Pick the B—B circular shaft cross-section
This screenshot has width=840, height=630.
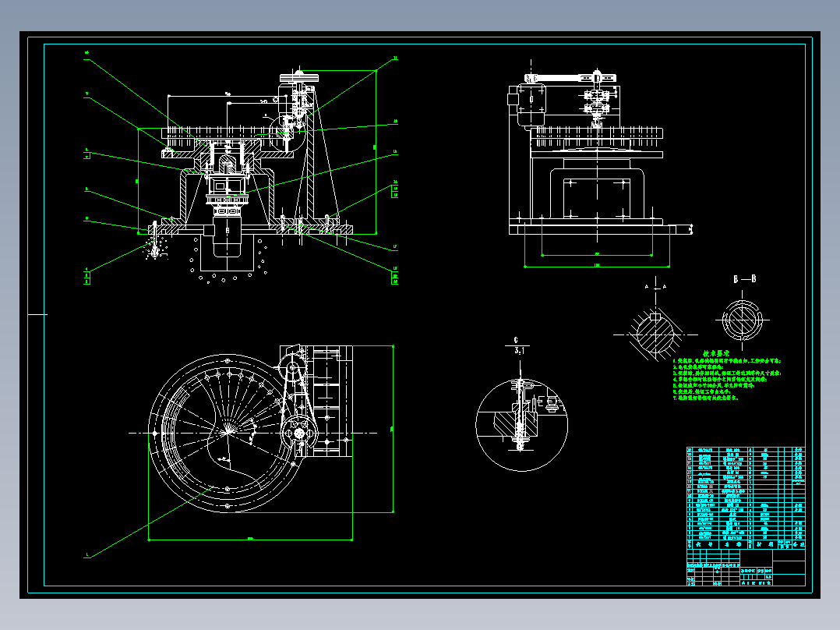[742, 320]
